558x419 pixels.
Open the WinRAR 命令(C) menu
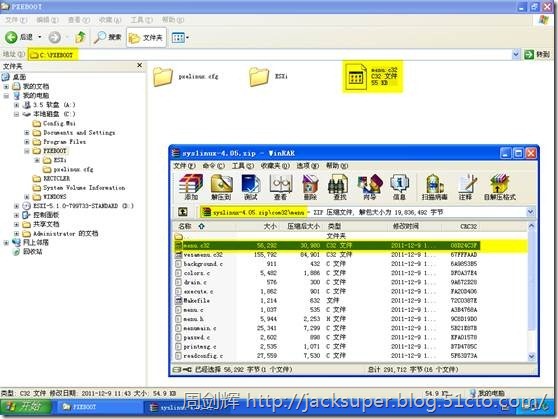click(214, 166)
